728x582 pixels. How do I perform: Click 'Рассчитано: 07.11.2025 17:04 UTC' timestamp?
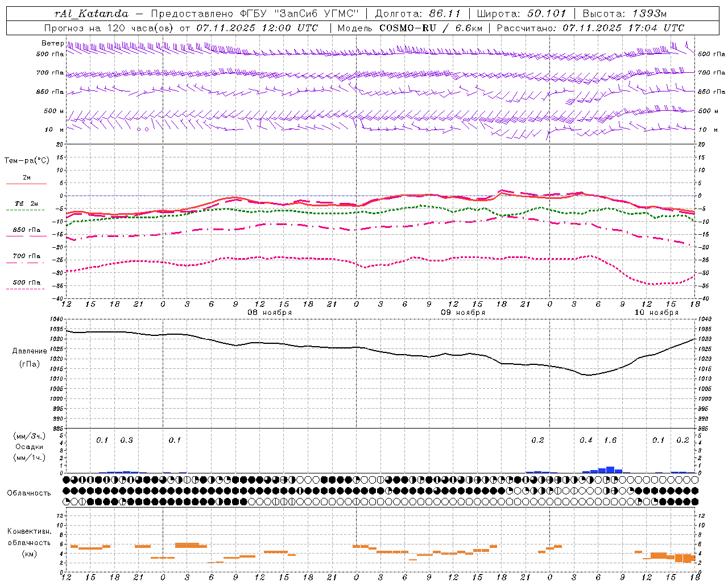pyautogui.click(x=590, y=28)
